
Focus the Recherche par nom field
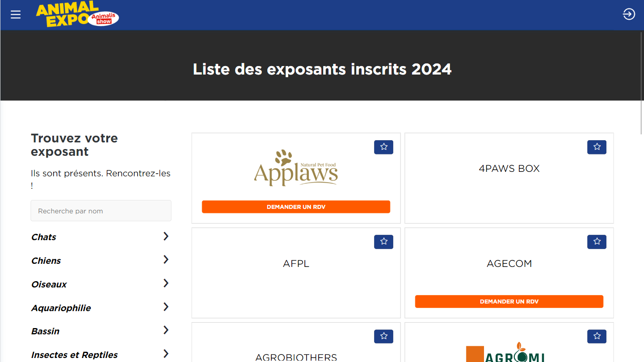(x=101, y=211)
